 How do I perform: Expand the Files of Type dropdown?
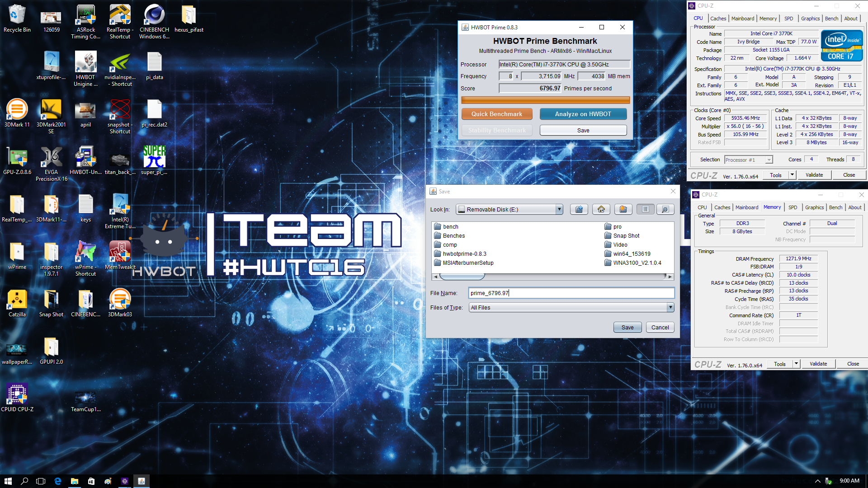point(670,307)
